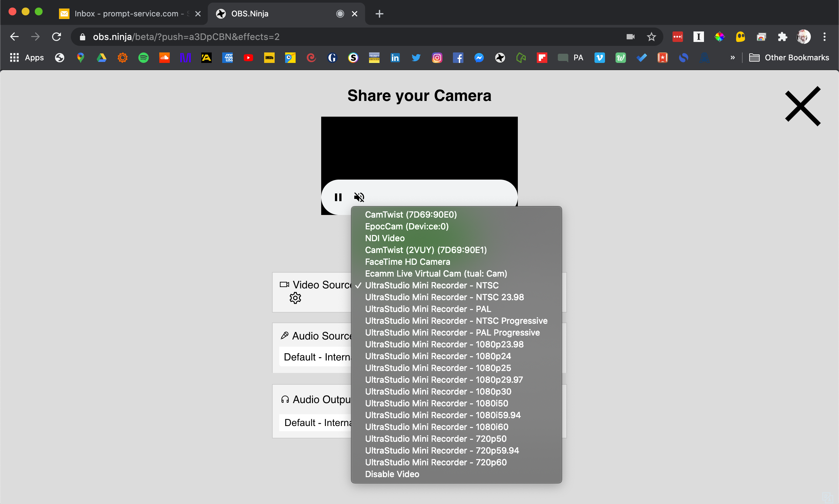Switch to the Inbox browser tab
The width and height of the screenshot is (839, 504).
(126, 13)
